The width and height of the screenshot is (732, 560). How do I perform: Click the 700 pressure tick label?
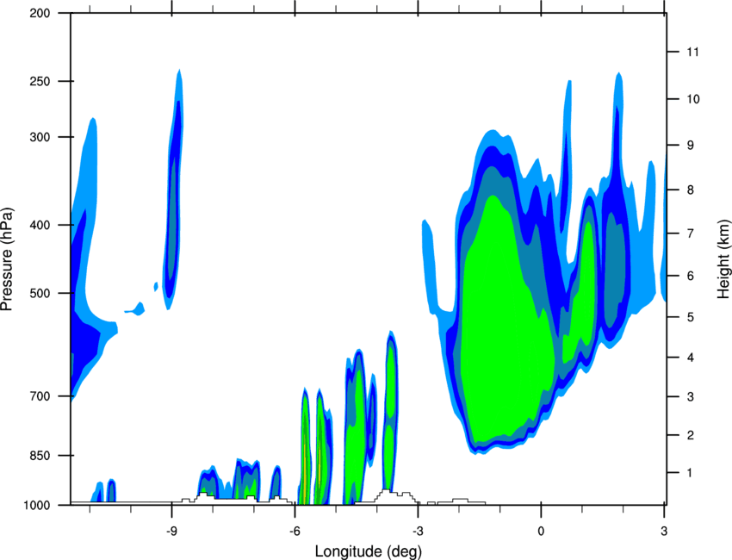click(40, 396)
